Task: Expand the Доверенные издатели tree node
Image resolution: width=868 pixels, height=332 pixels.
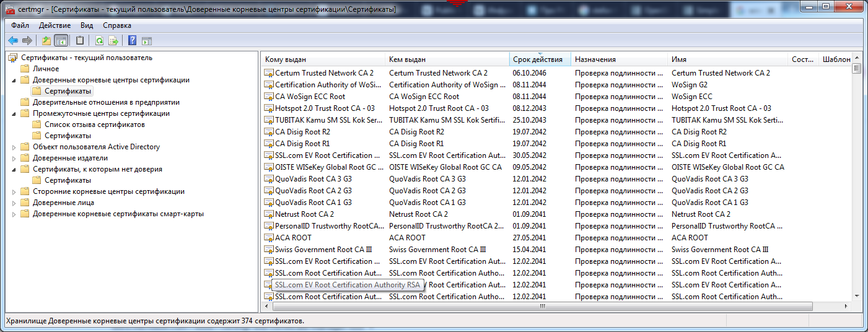Action: [x=14, y=158]
